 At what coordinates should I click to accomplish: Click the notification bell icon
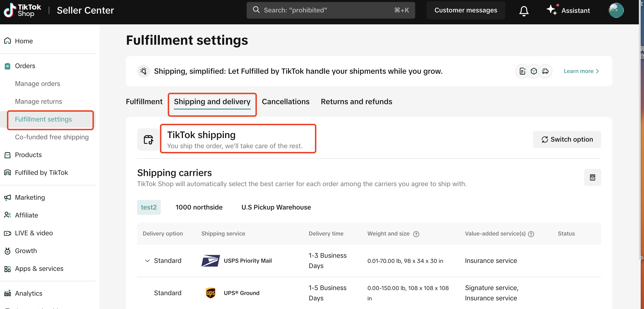point(524,11)
